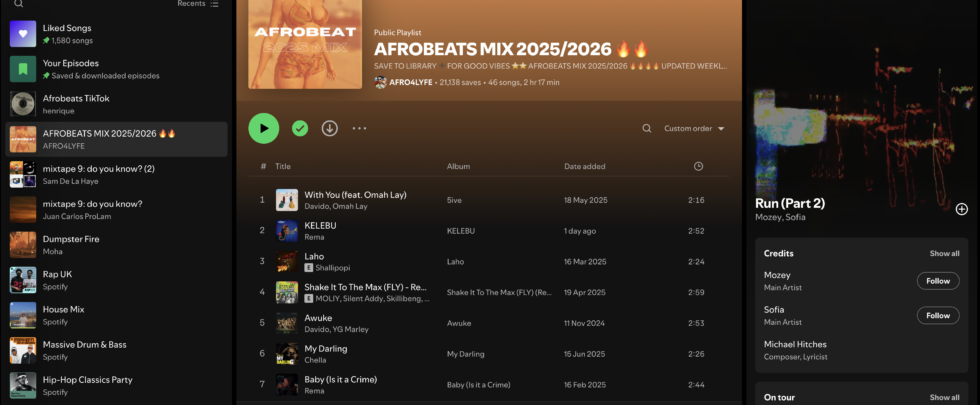The image size is (980, 405).
Task: Open the AFRO4LYFE creator profile link
Action: coord(411,82)
